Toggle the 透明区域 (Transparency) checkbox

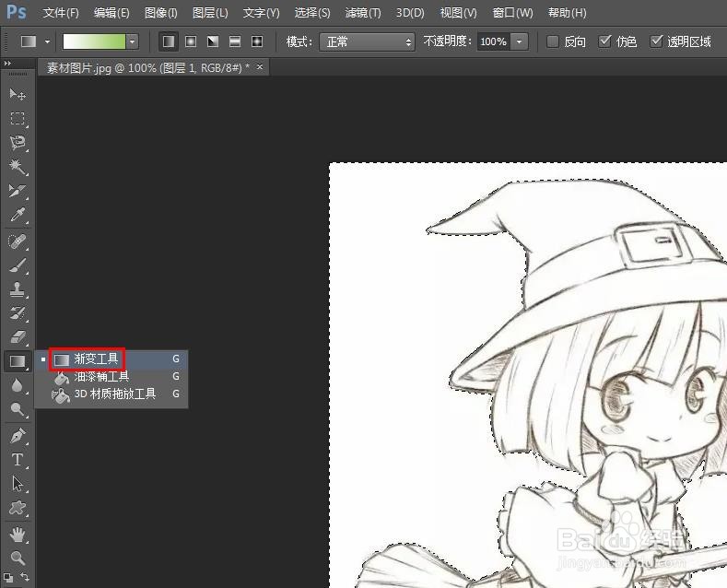[656, 41]
